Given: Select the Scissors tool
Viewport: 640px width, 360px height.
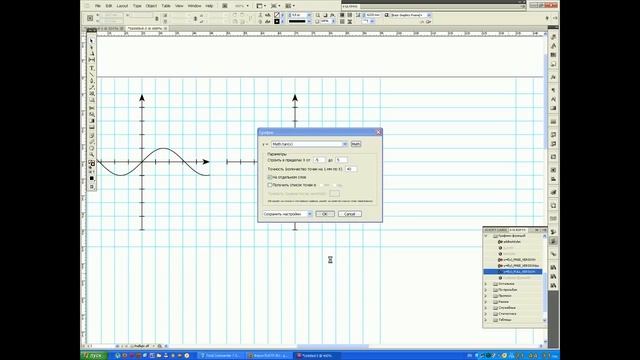Looking at the screenshot, I should (x=91, y=107).
